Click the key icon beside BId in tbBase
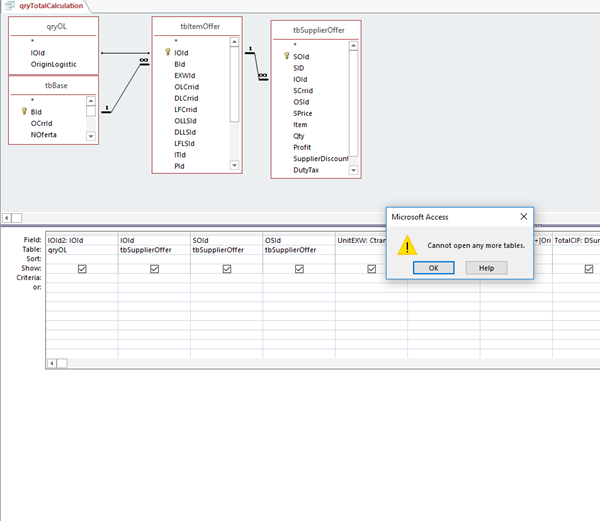600x521 pixels. [x=22, y=112]
